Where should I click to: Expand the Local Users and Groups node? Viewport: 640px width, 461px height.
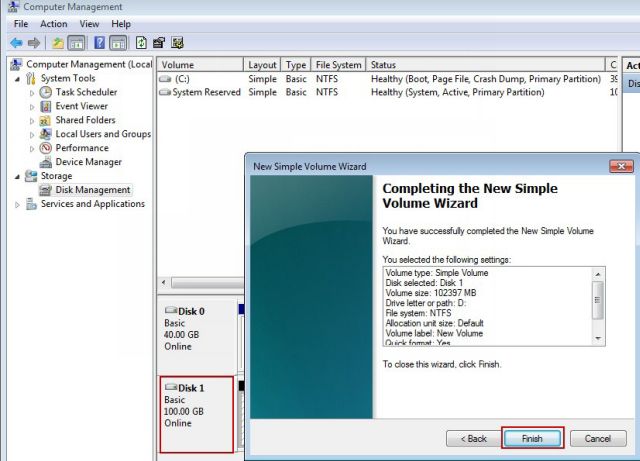click(x=32, y=135)
